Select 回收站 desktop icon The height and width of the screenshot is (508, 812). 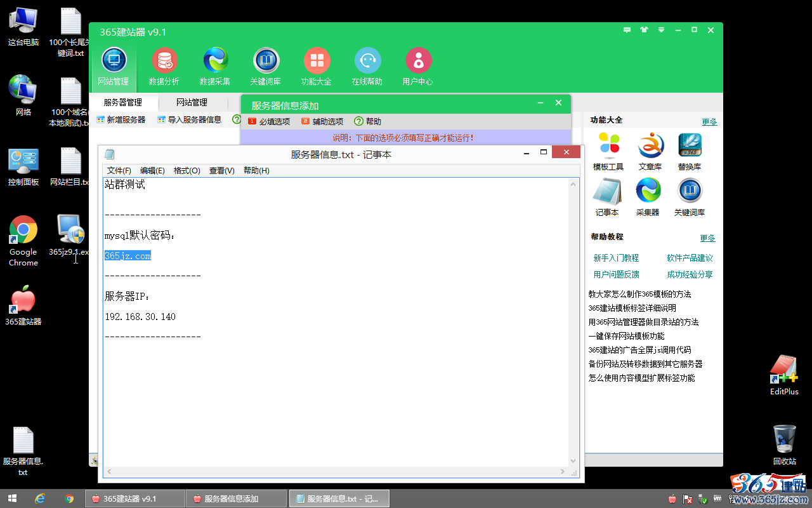785,444
